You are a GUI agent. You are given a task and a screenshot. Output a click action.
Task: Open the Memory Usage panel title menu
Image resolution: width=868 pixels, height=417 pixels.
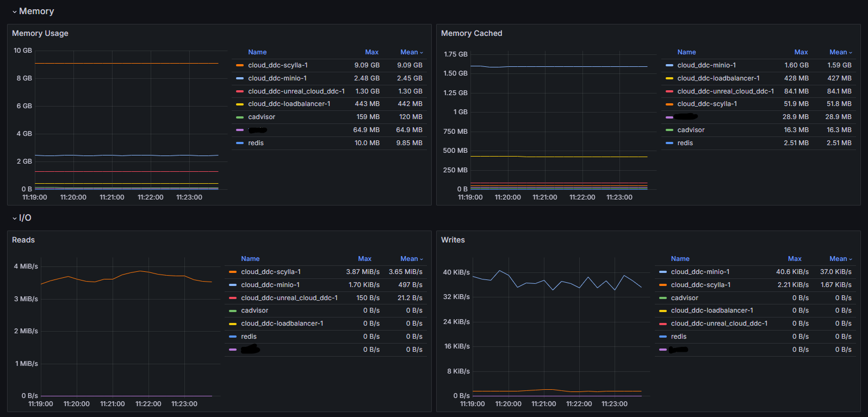40,33
